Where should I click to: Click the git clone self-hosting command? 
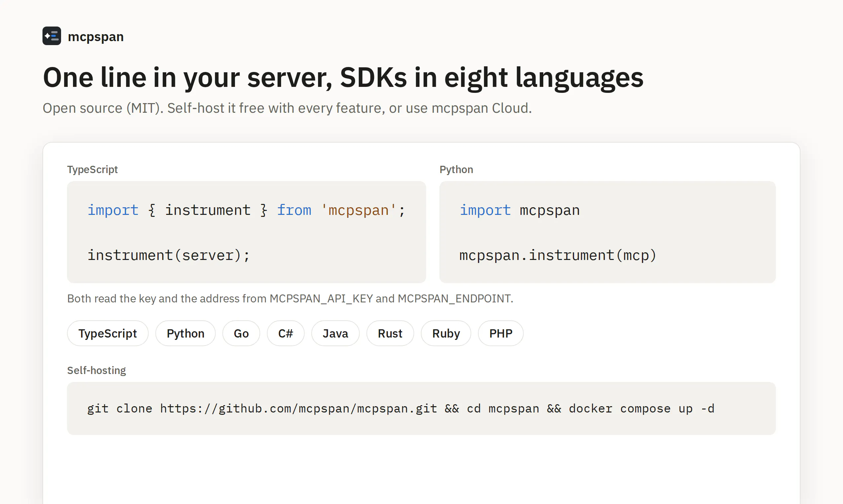tap(401, 408)
